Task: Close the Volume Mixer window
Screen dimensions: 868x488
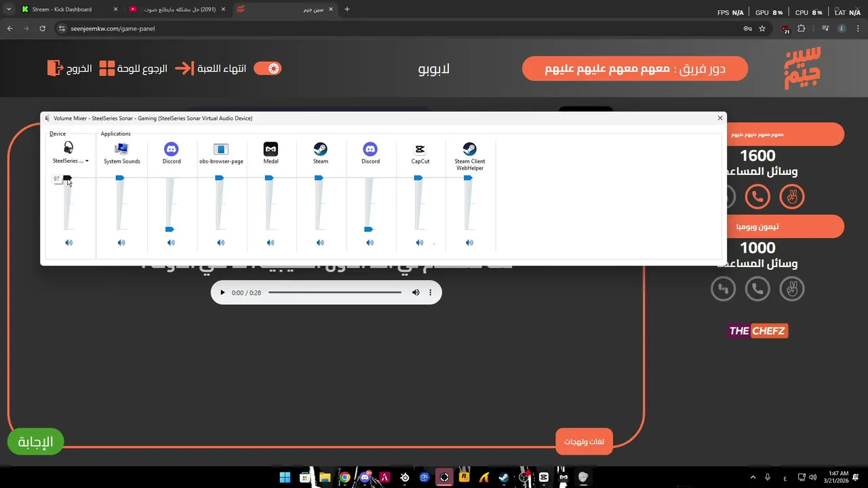Action: (x=719, y=118)
